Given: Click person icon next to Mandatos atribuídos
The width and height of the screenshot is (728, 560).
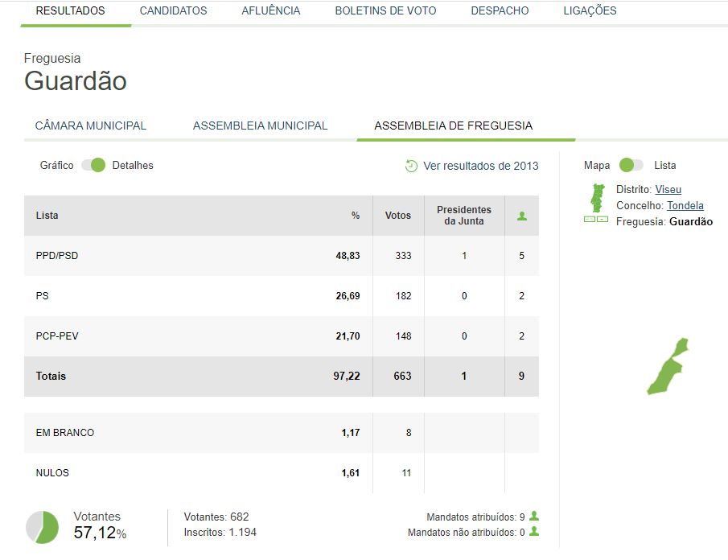Looking at the screenshot, I should point(533,517).
